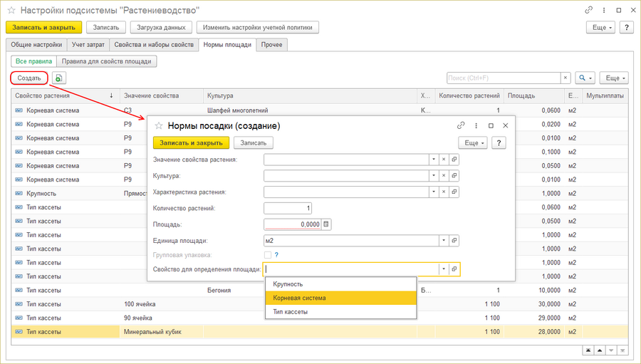Screen dimensions: 641x364
Task: Open the Правила для свойств площади subtab
Action: pyautogui.click(x=107, y=61)
